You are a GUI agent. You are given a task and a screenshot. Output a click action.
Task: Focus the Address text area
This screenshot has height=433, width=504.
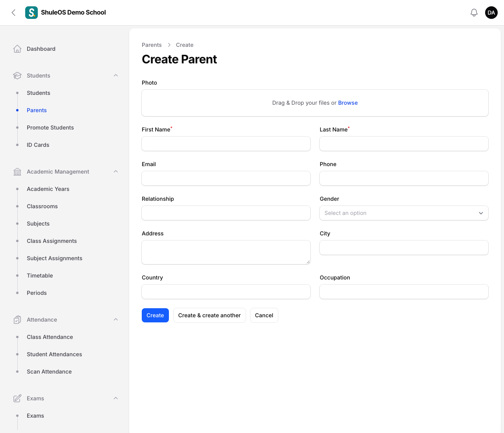[x=226, y=252]
